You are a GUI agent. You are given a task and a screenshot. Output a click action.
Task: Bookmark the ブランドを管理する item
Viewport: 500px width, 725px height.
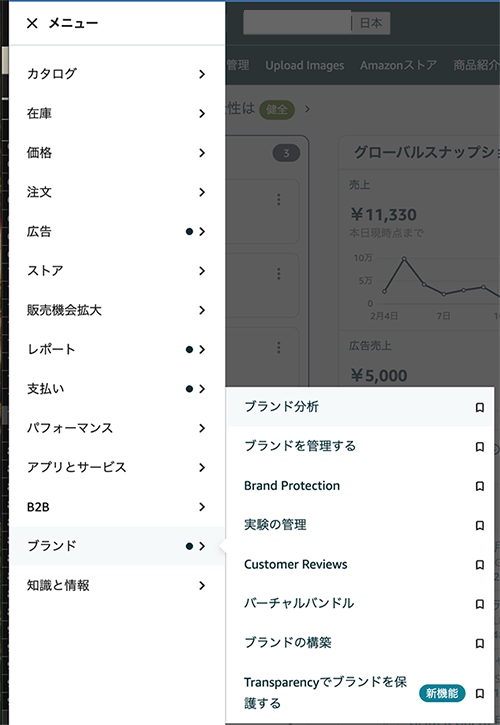[x=480, y=447]
